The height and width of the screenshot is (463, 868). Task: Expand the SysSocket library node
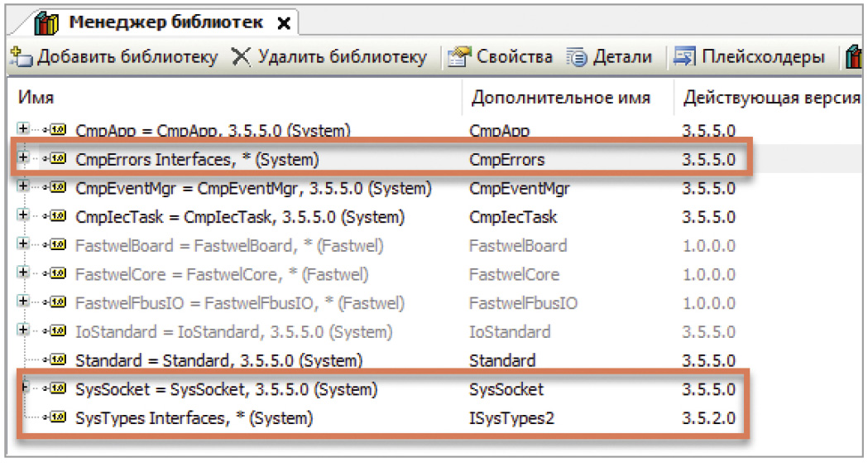pos(24,388)
